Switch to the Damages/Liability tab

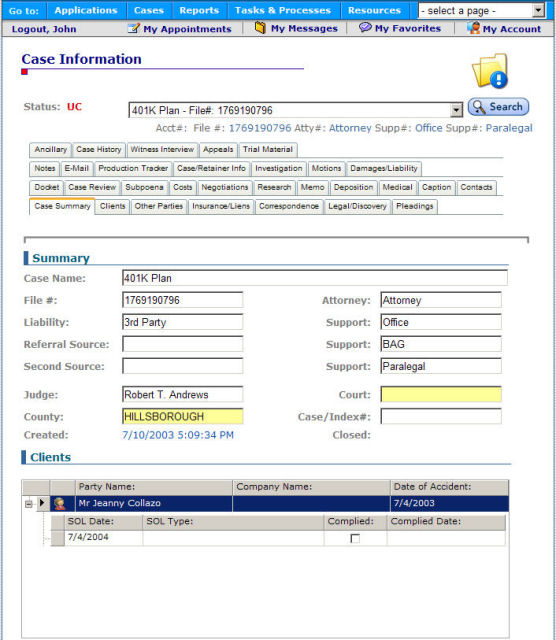point(384,168)
